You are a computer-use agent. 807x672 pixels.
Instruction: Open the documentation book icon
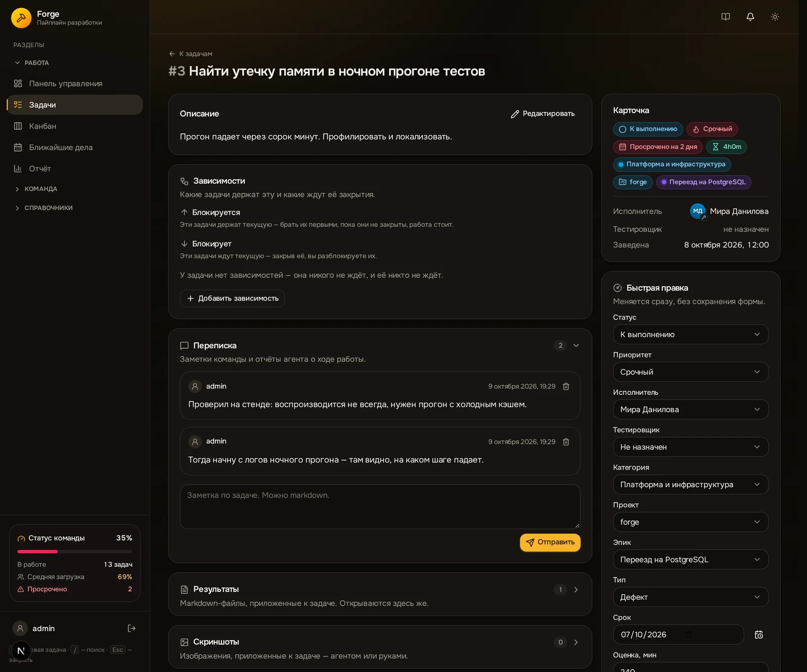726,17
